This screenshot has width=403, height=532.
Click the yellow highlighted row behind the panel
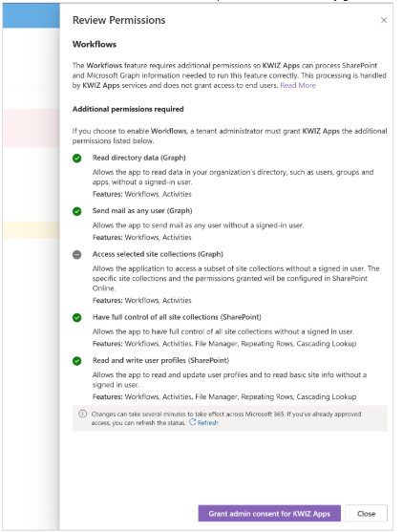32,229
